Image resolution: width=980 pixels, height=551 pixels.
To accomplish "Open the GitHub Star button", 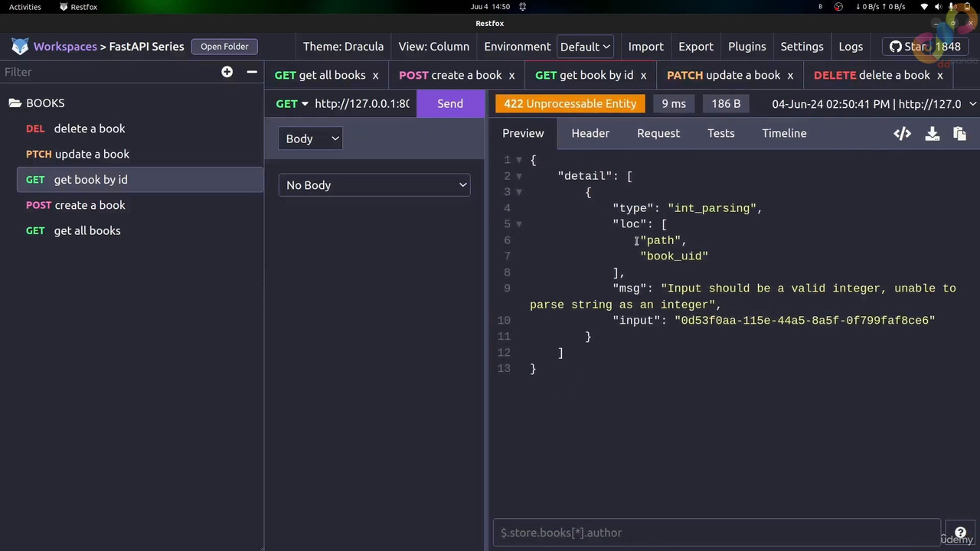I will click(x=924, y=47).
